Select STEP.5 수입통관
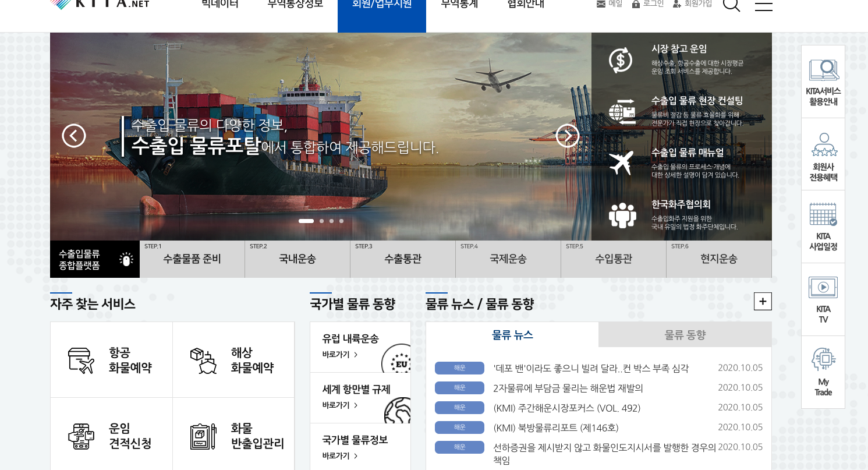The image size is (868, 470). click(x=614, y=259)
